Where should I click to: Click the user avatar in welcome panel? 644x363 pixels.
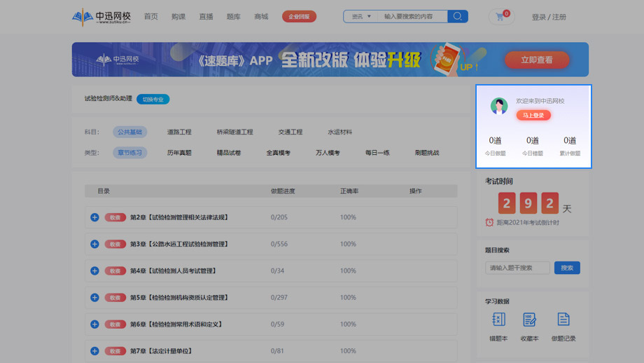coord(499,106)
